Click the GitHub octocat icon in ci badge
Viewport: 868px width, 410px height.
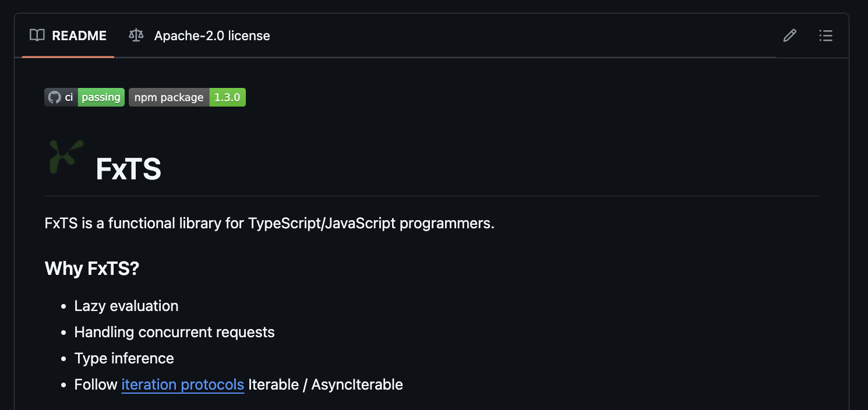pyautogui.click(x=54, y=97)
